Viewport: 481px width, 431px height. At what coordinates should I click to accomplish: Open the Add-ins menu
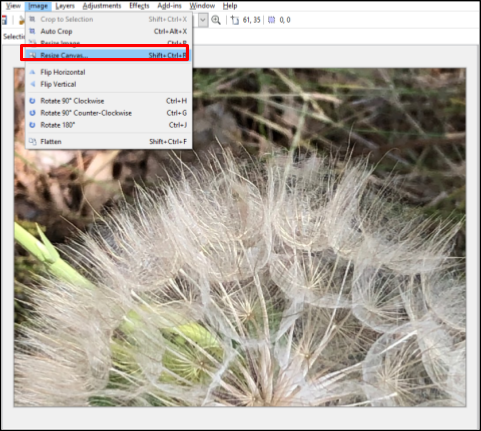point(169,6)
